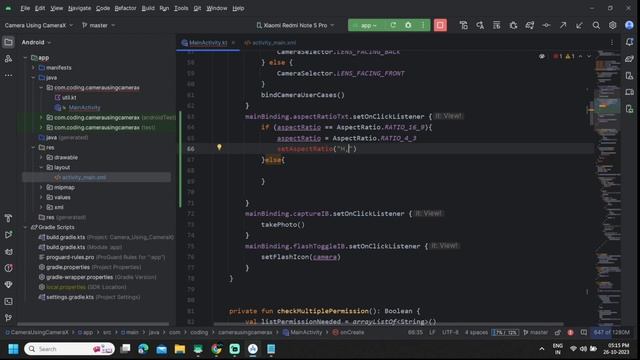Open editor tabs more options icon

pos(611,42)
